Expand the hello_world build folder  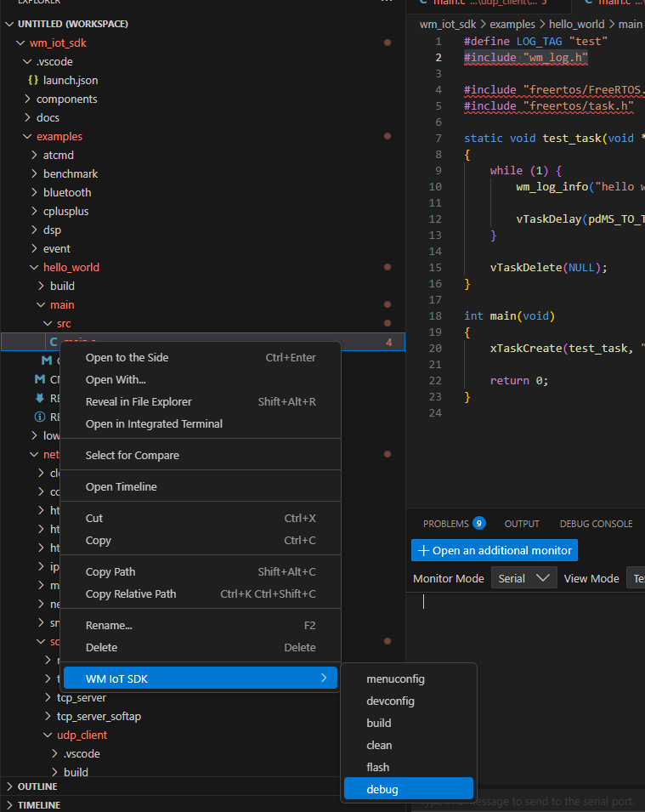click(41, 286)
